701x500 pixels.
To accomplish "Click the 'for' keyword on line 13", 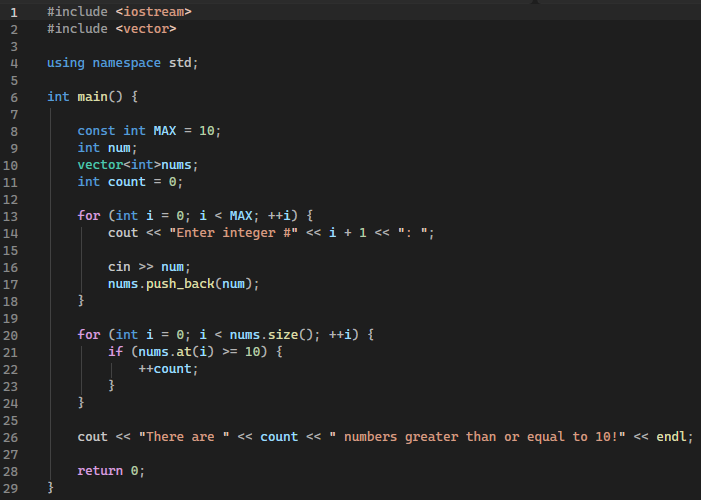I will click(89, 216).
